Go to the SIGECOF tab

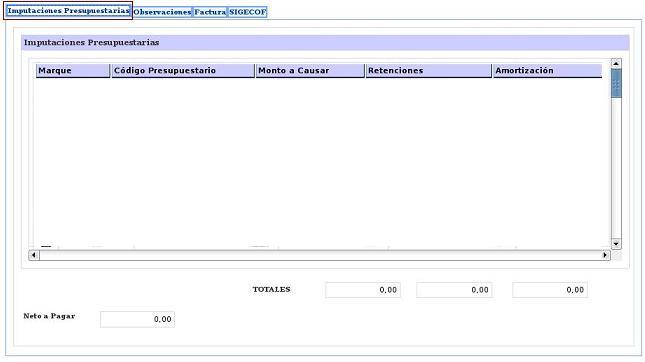248,12
